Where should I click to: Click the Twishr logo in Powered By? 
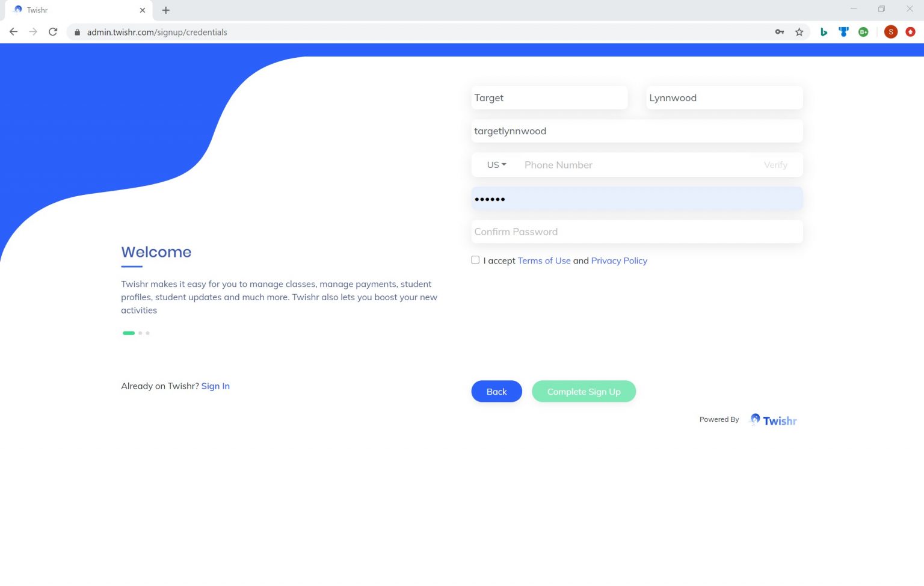click(x=772, y=420)
